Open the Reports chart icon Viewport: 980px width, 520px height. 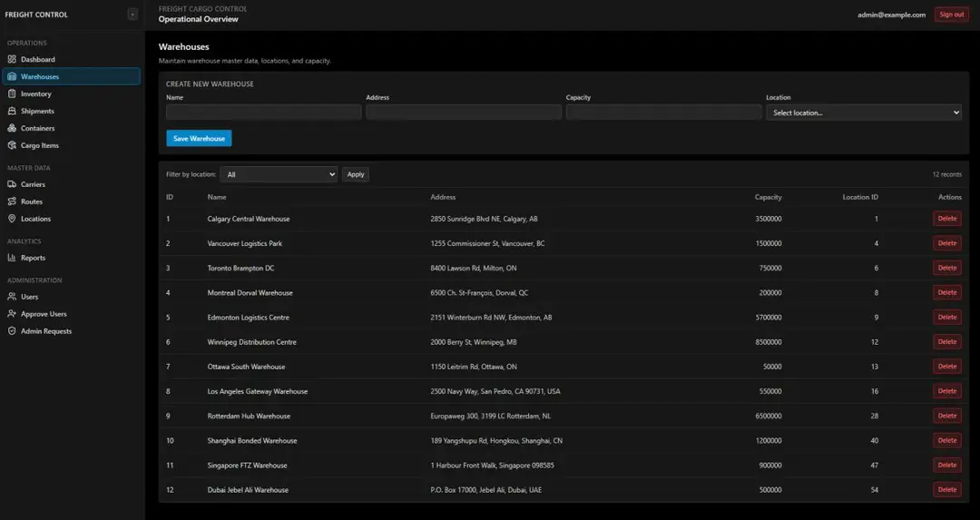12,258
